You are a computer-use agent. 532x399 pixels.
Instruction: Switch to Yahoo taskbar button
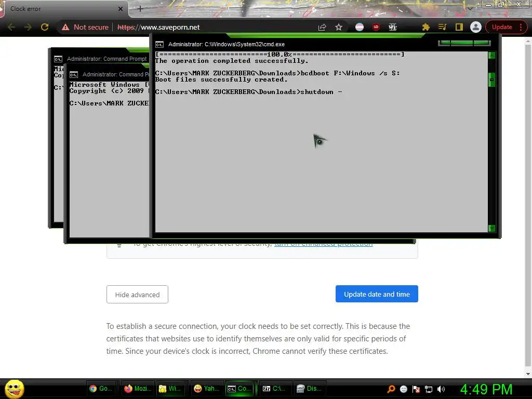coord(206,389)
